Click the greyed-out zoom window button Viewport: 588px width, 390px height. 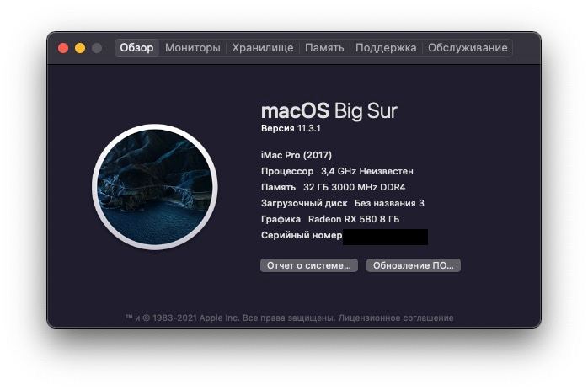[97, 48]
